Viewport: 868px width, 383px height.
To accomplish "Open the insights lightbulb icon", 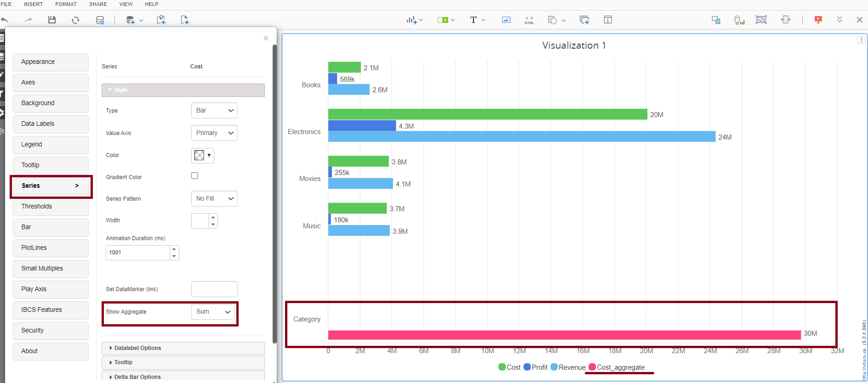I will click(739, 20).
